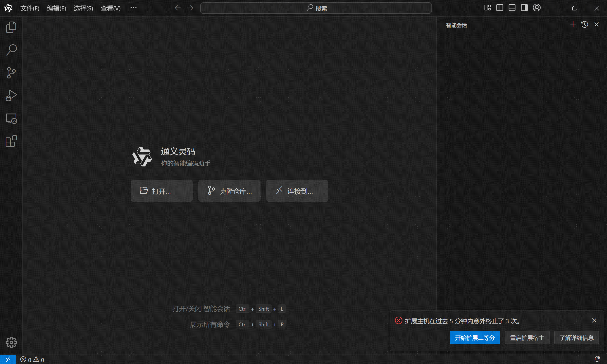Open the Run and Debug view
This screenshot has height=364, width=607.
point(11,96)
